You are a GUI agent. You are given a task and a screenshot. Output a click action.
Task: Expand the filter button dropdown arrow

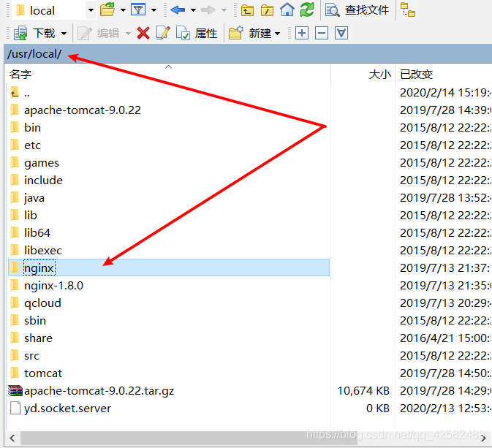click(x=154, y=10)
